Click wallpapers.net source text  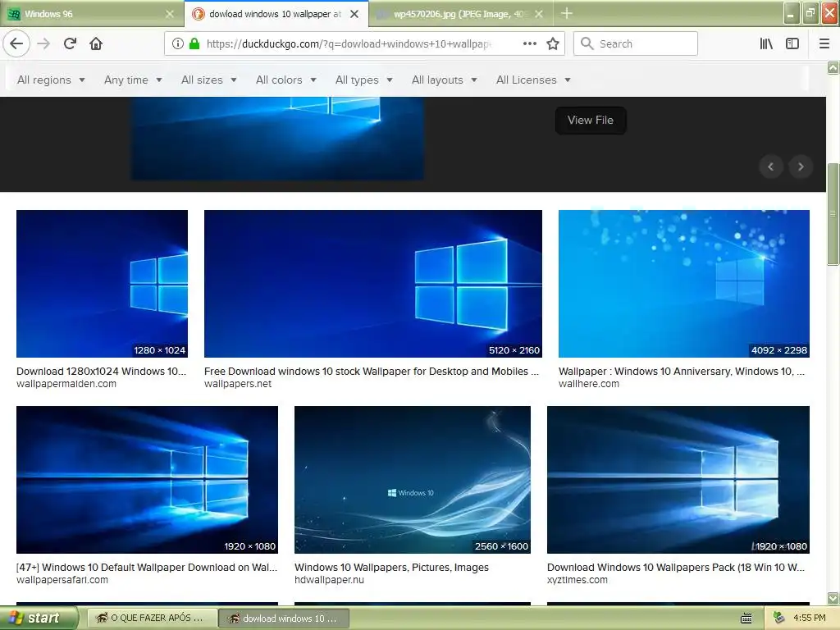[238, 384]
